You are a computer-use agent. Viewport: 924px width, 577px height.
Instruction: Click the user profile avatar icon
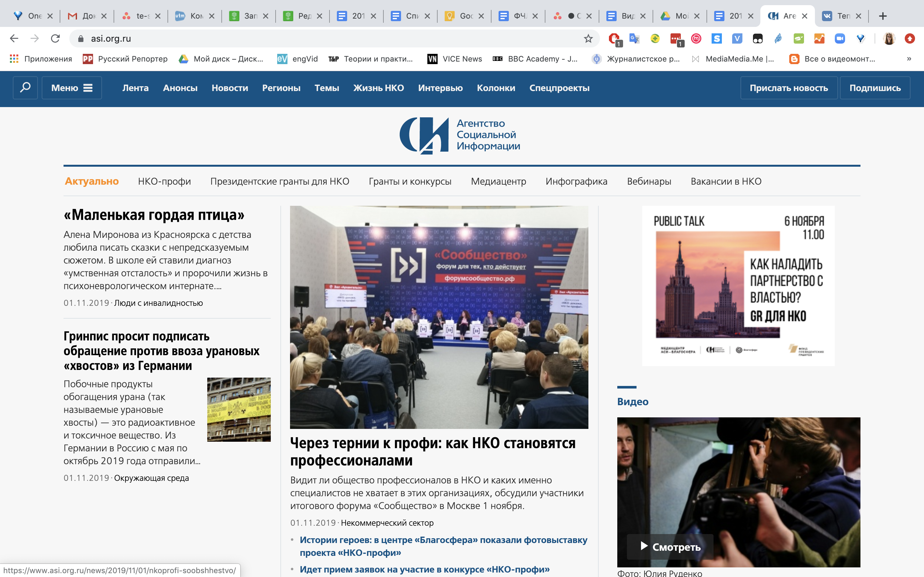point(889,38)
